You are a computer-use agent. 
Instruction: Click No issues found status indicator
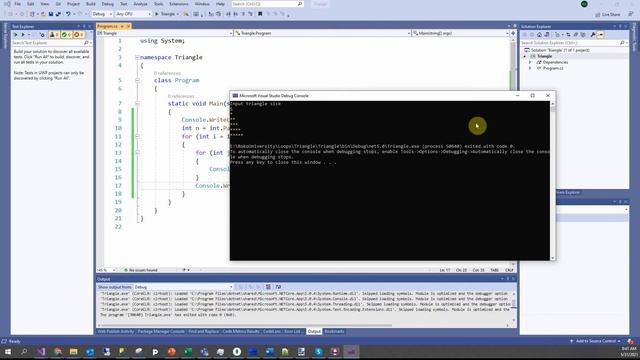pos(141,270)
